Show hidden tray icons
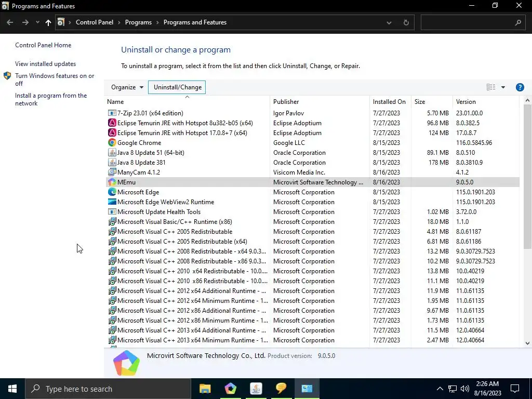532x399 pixels. (x=440, y=389)
